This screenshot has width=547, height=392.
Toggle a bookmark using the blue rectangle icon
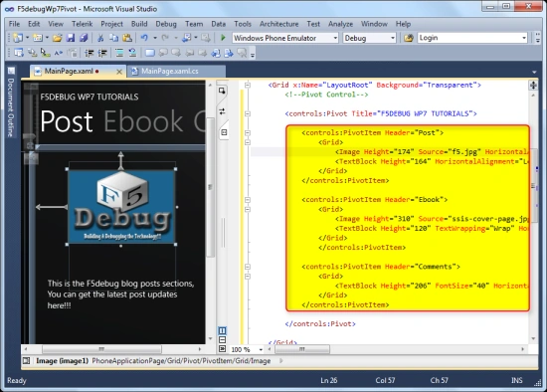point(150,53)
